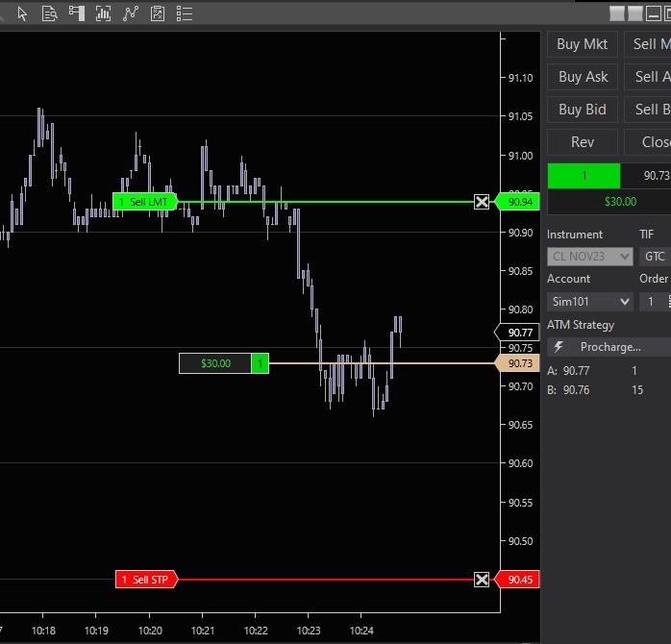Open chart Properties list icon

point(185,13)
